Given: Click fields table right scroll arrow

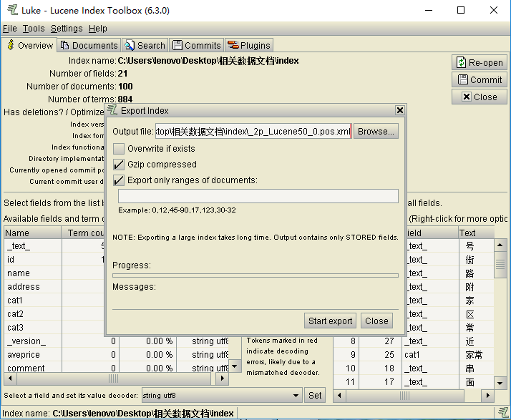Looking at the screenshot, I should point(223,379).
